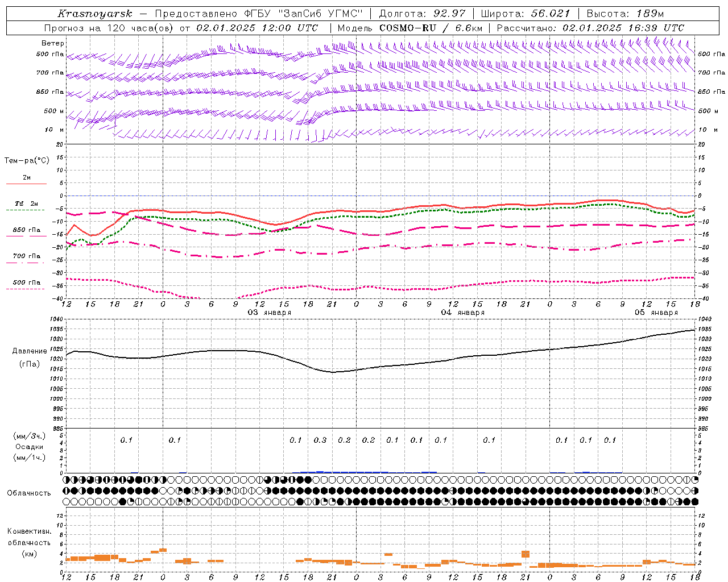Click the '(гПа)' pressure unit label
Viewport: 728px width, 582px height.
coord(30,364)
